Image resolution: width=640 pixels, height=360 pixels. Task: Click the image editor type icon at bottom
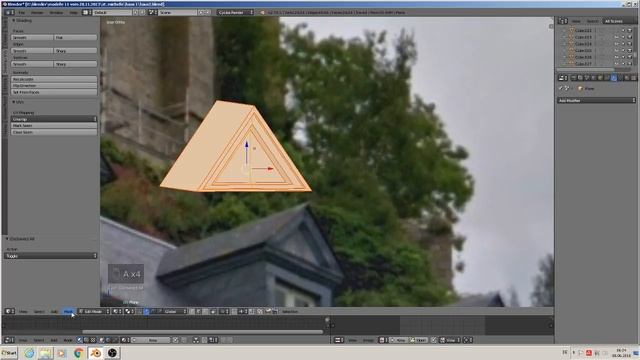(338, 340)
